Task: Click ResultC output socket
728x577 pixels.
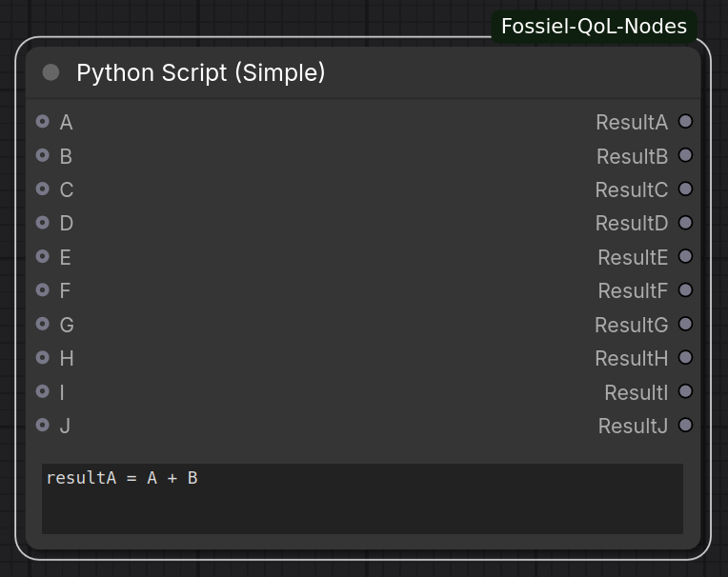Action: [x=685, y=189]
